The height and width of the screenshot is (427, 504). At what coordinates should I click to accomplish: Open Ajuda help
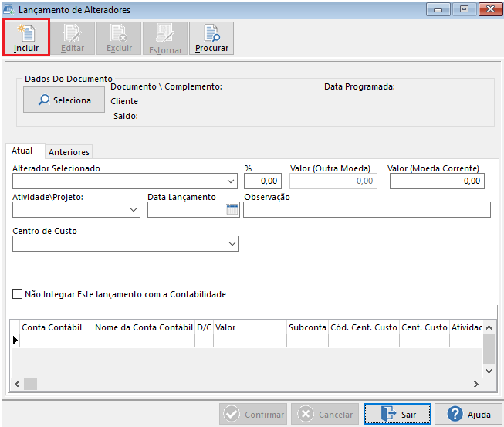468,414
